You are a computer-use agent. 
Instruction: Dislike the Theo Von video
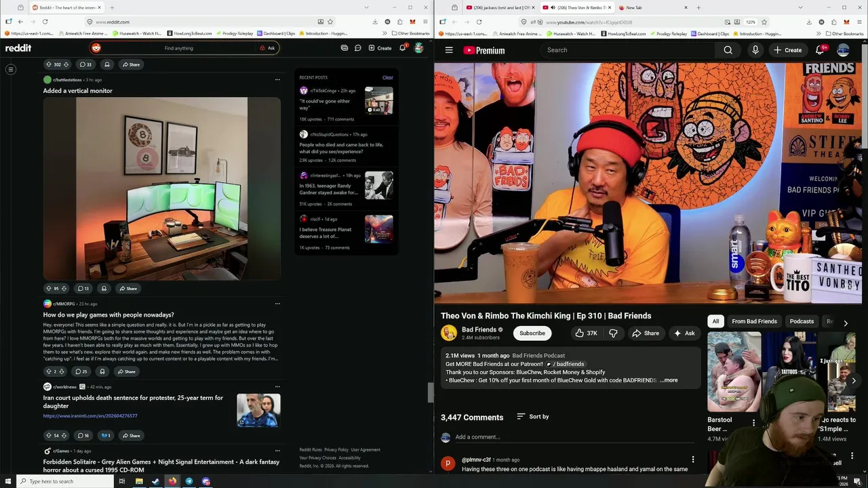click(x=613, y=333)
